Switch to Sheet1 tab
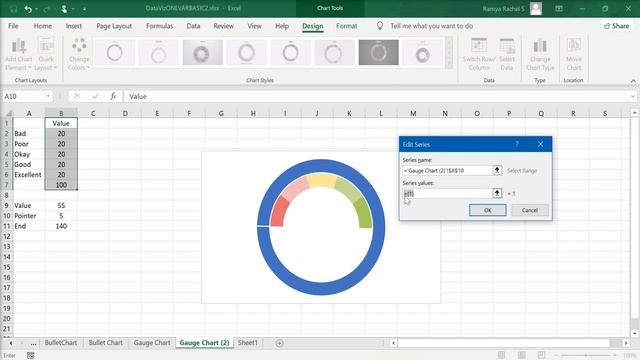The image size is (640, 360). [247, 342]
